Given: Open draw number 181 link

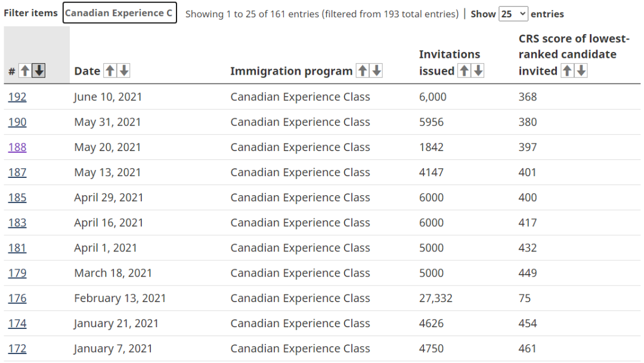Looking at the screenshot, I should tap(17, 248).
